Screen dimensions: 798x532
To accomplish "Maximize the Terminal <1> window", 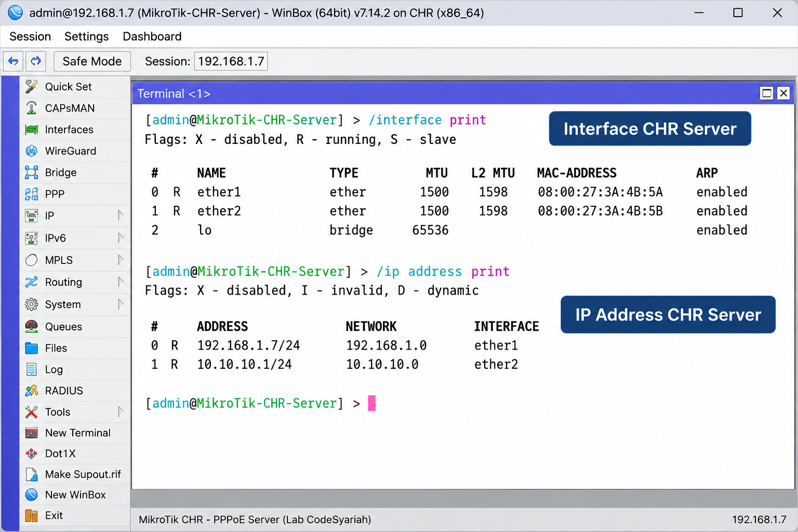I will [767, 93].
